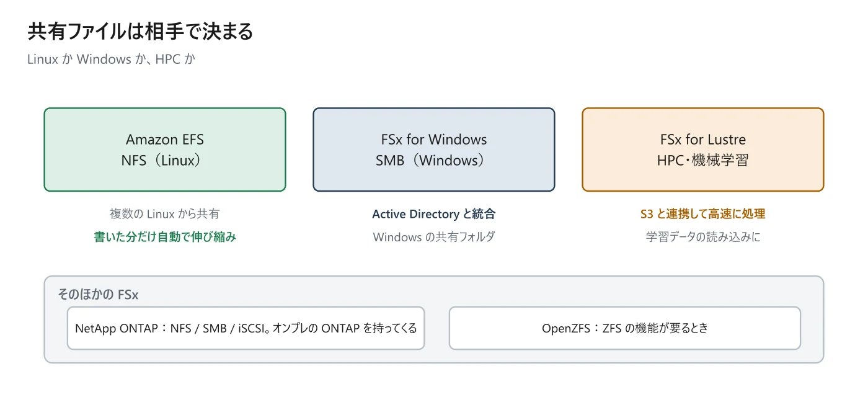Click the green text 書いた分だけ自動で伸び縮み
Image resolution: width=868 pixels, height=415 pixels.
[x=165, y=237]
